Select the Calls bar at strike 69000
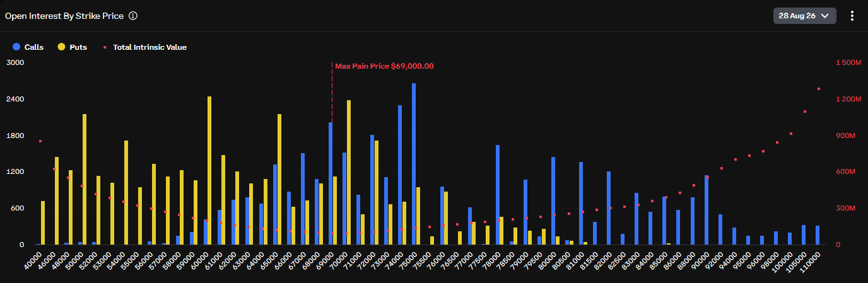Screen dimensions: 868x283 [x=331, y=183]
